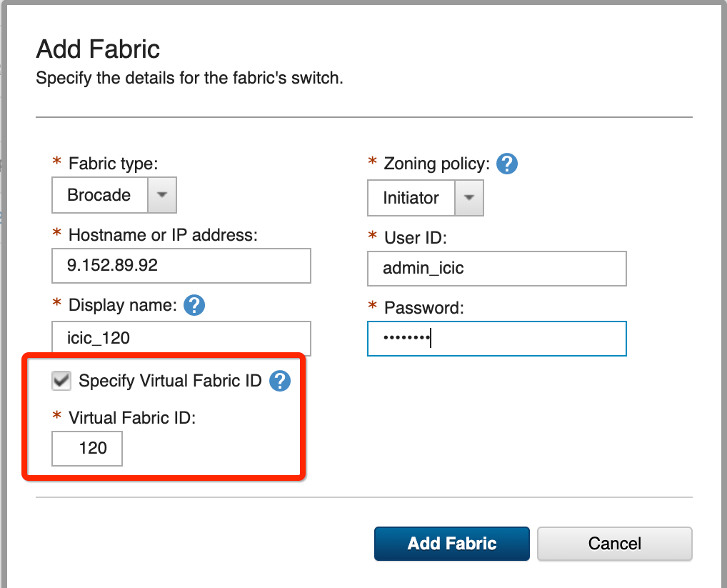Screen dimensions: 727x588
Task: Toggle the Specify Virtual Fabric ID checkbox
Action: (61, 381)
